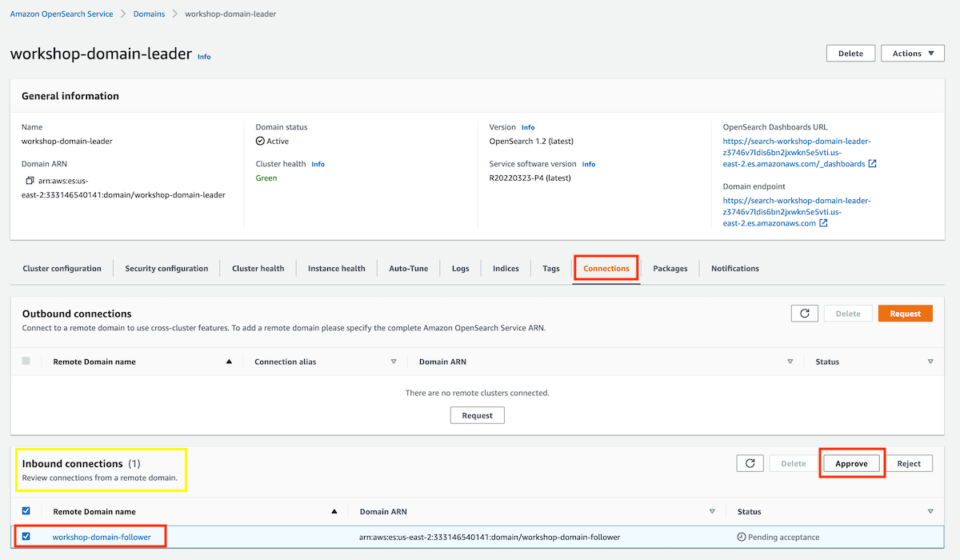Toggle select-all checkbox in Outbound connections header
This screenshot has height=560, width=960.
pos(26,362)
